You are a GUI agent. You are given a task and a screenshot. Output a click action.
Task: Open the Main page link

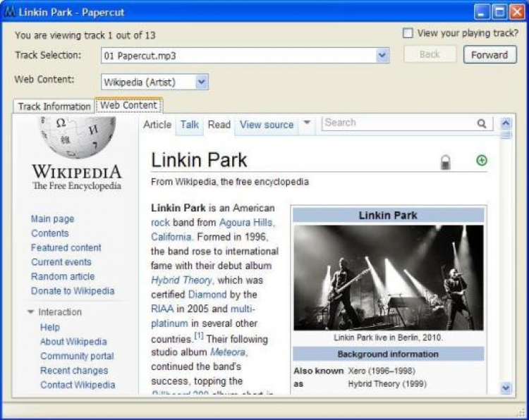[52, 219]
